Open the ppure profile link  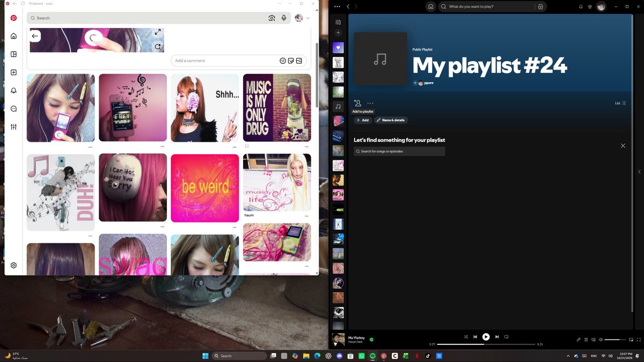(428, 83)
